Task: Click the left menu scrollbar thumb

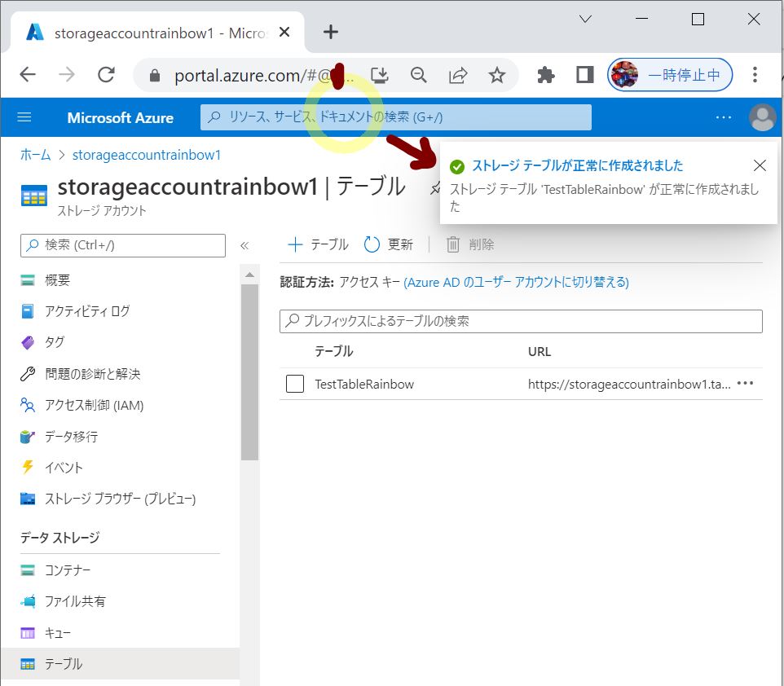Action: tap(249, 372)
